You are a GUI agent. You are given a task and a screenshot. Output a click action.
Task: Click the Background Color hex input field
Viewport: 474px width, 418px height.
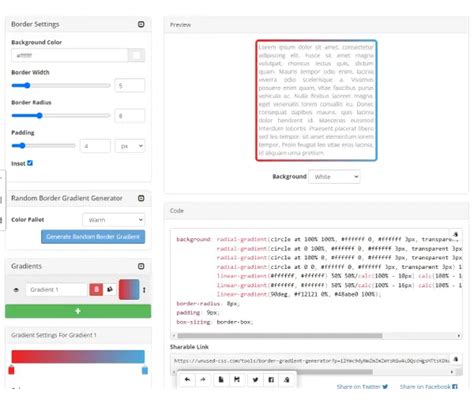click(x=69, y=55)
